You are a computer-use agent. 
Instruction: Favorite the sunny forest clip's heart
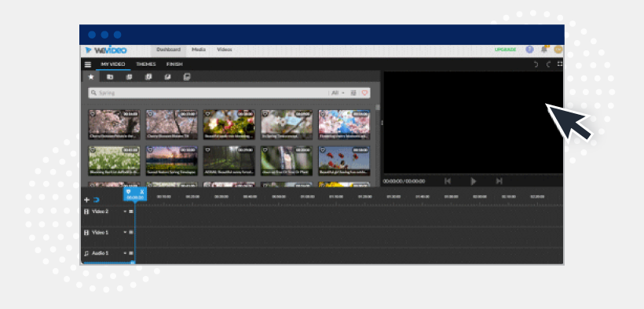[208, 149]
